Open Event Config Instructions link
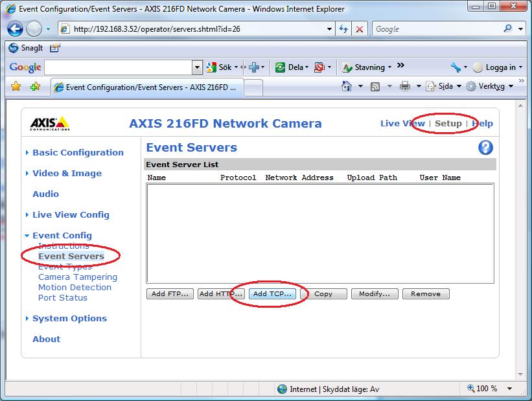Image resolution: width=532 pixels, height=401 pixels. pyautogui.click(x=64, y=246)
